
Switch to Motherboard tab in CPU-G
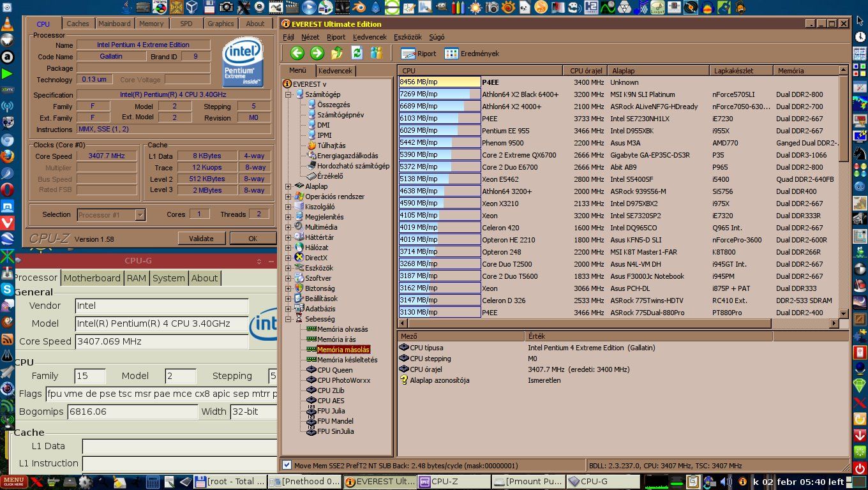[92, 278]
